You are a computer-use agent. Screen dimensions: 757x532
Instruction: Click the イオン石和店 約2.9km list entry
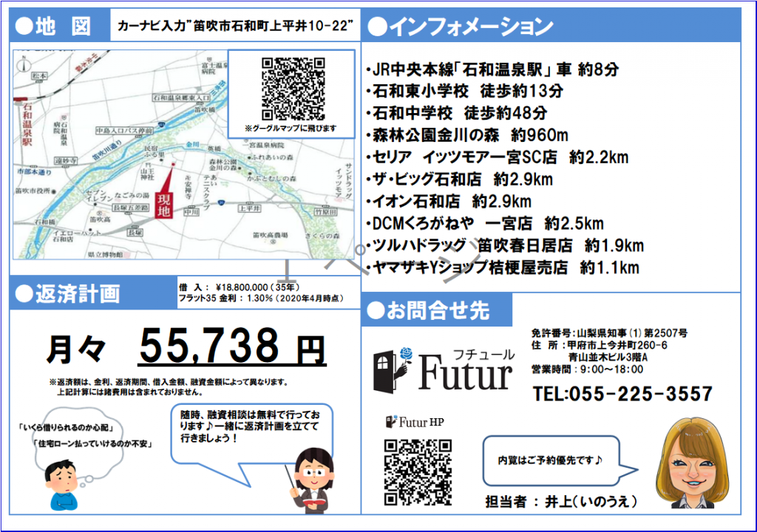click(450, 201)
